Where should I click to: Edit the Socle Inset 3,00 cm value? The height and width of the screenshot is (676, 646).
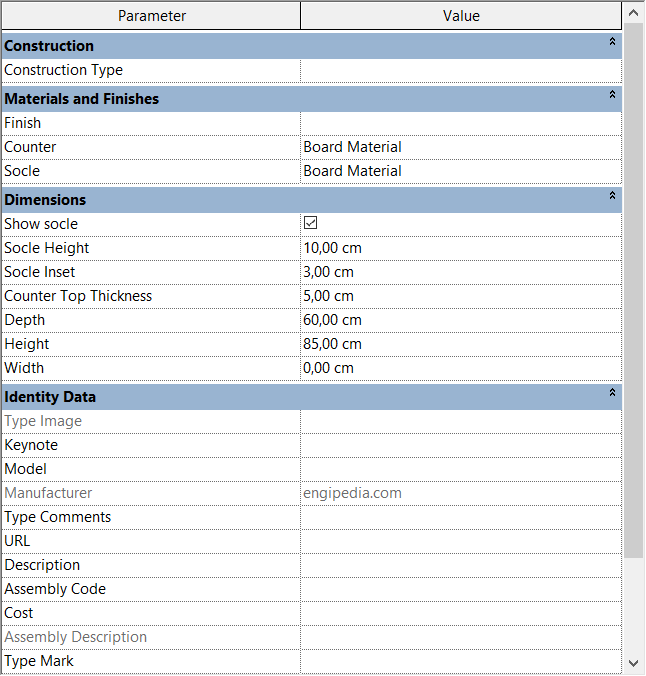click(x=461, y=272)
